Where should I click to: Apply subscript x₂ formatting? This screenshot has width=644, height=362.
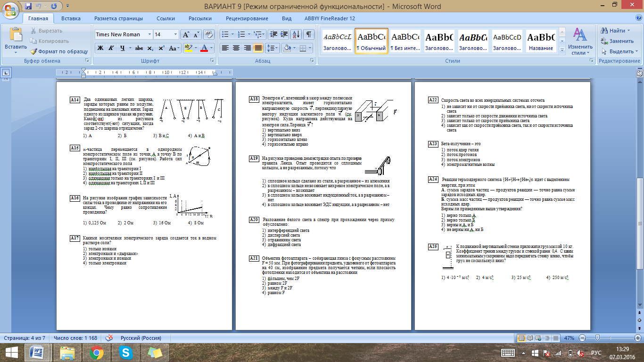(x=150, y=48)
